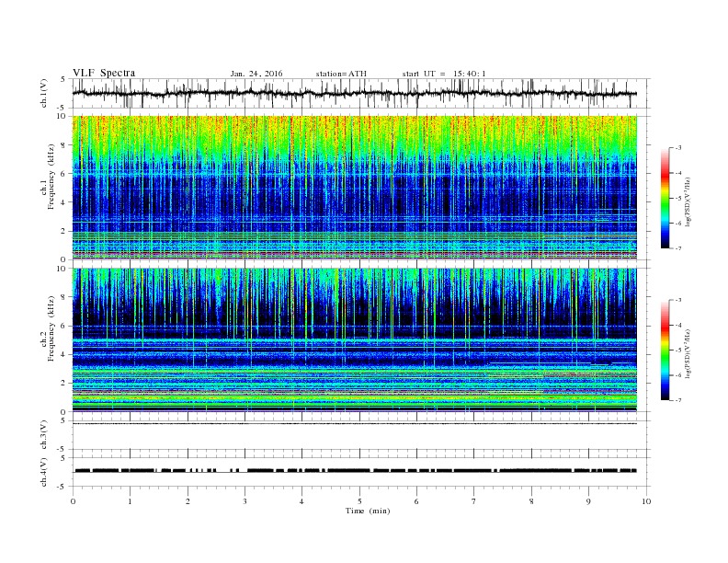Click the ch.3 flat signal trace
This screenshot has width=728, height=563.
(355, 423)
